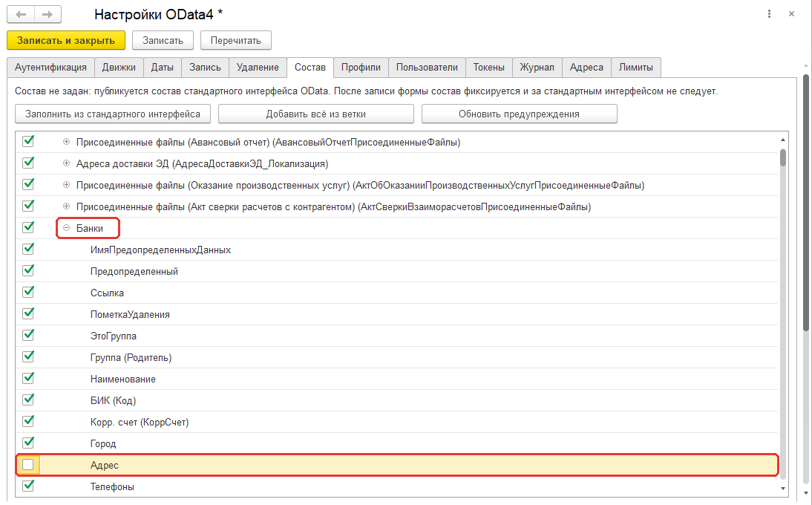Open the Даты tab

(162, 68)
